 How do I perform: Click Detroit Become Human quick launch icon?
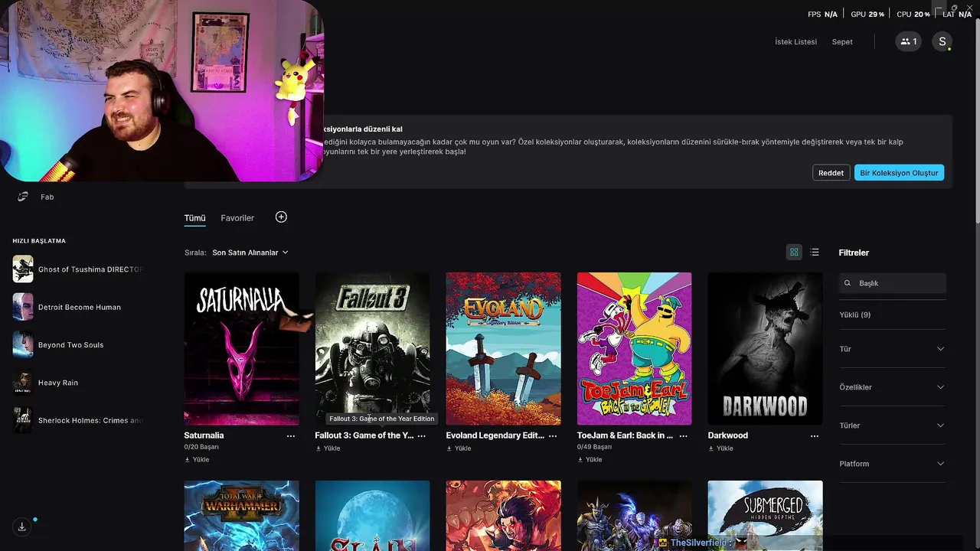tap(23, 307)
